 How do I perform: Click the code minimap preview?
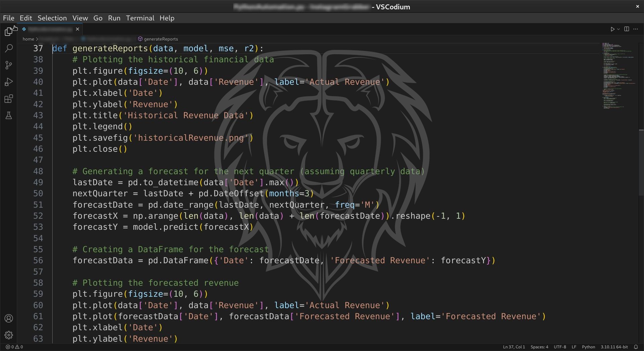(619, 76)
